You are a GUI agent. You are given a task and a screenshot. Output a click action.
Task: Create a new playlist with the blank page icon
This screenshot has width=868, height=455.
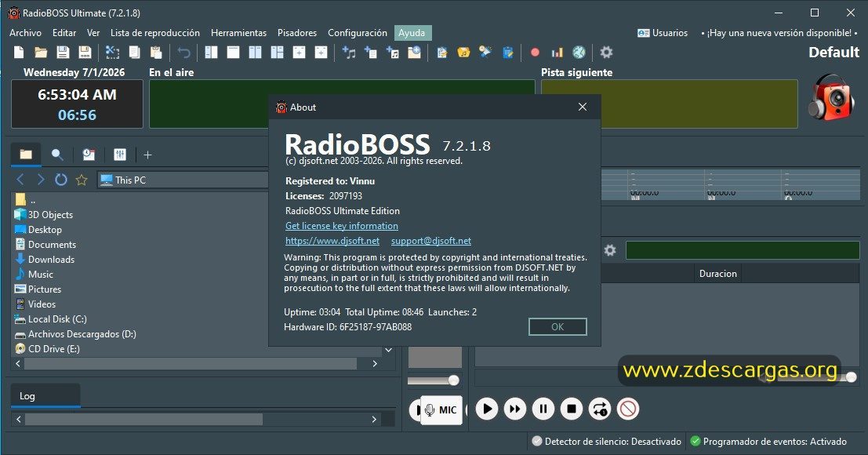tap(19, 53)
